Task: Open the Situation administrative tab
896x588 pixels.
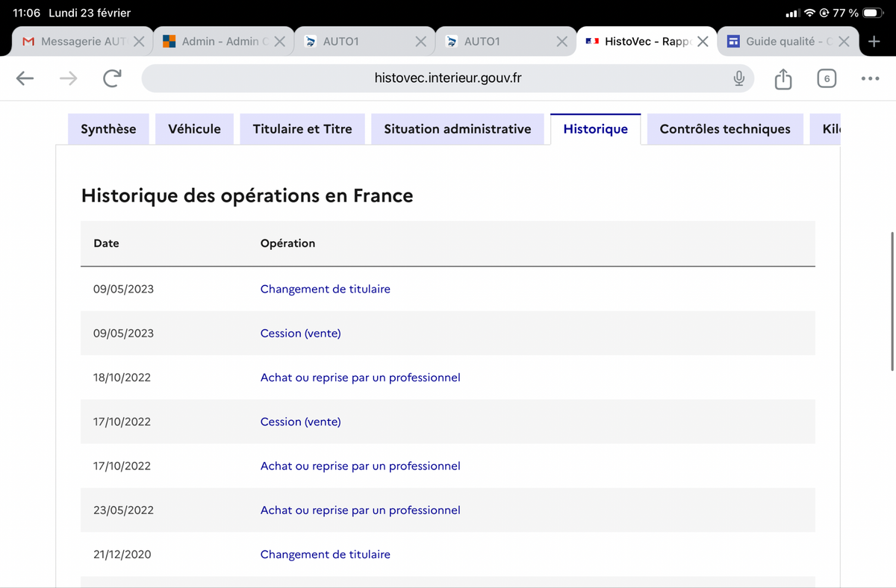Action: click(x=458, y=129)
